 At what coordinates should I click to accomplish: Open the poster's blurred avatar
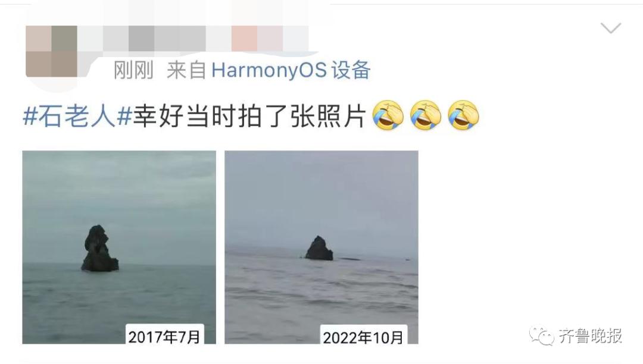51,51
